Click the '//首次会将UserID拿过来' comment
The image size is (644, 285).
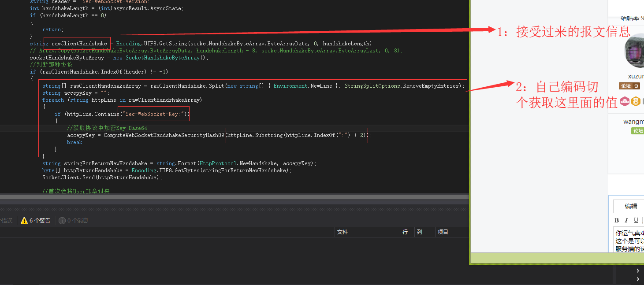[x=76, y=192]
